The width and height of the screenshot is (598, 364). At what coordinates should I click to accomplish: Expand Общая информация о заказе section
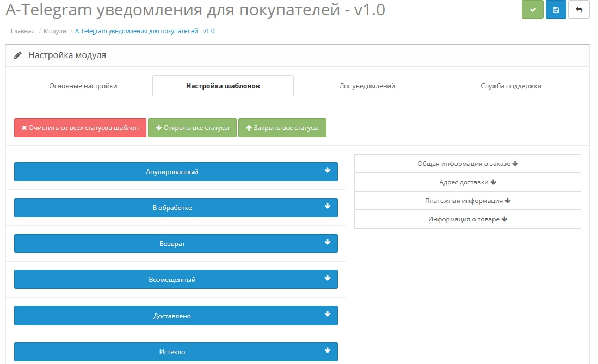[x=467, y=164]
